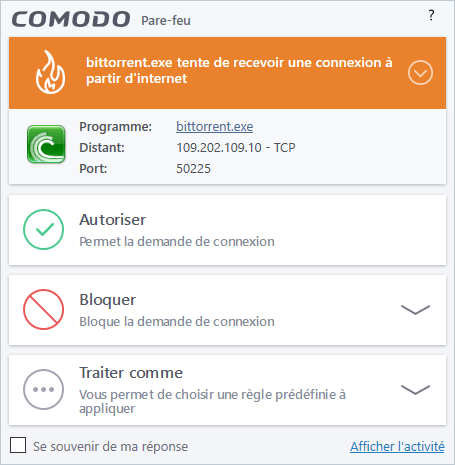455x465 pixels.
Task: Expand the Traiter comme rules chevron
Action: click(415, 389)
